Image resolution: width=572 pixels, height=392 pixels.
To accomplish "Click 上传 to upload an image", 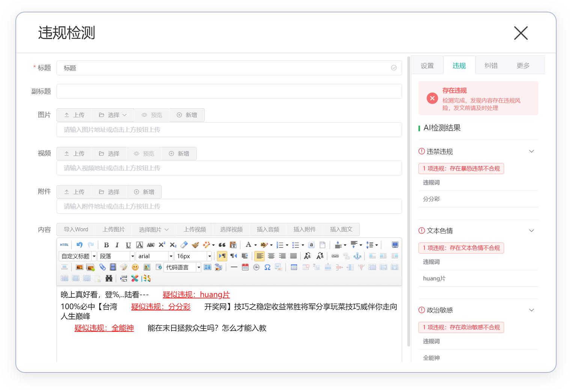I will pos(74,115).
